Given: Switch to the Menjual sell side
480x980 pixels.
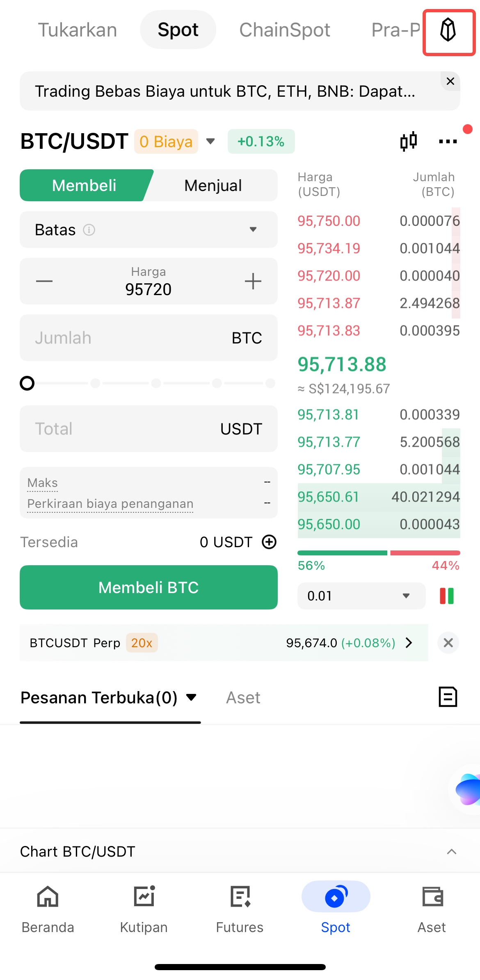Looking at the screenshot, I should tap(213, 185).
